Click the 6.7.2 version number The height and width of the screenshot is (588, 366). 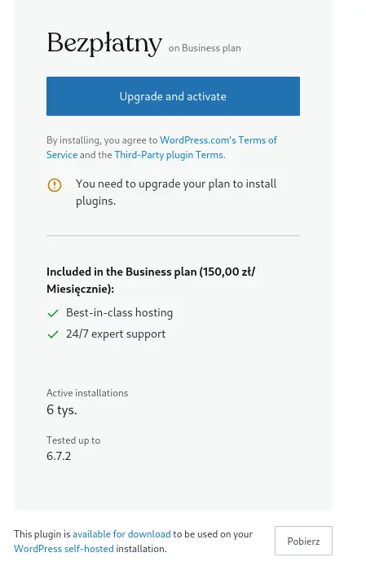tap(59, 456)
